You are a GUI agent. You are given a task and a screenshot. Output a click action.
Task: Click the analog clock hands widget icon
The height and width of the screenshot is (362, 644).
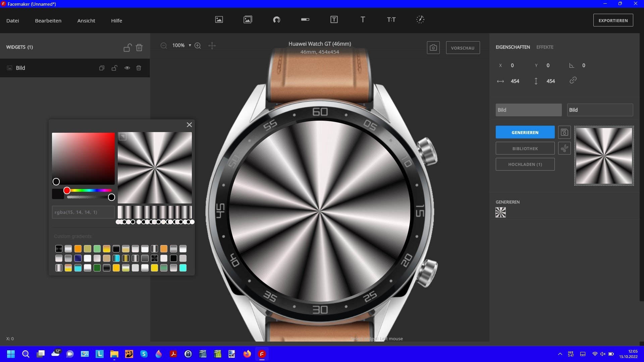tap(420, 19)
